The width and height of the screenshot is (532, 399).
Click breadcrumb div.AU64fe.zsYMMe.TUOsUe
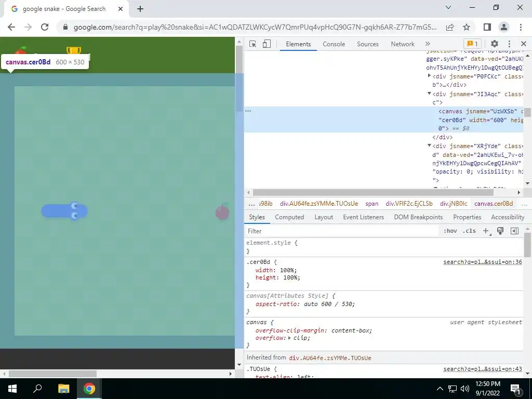[x=319, y=204]
